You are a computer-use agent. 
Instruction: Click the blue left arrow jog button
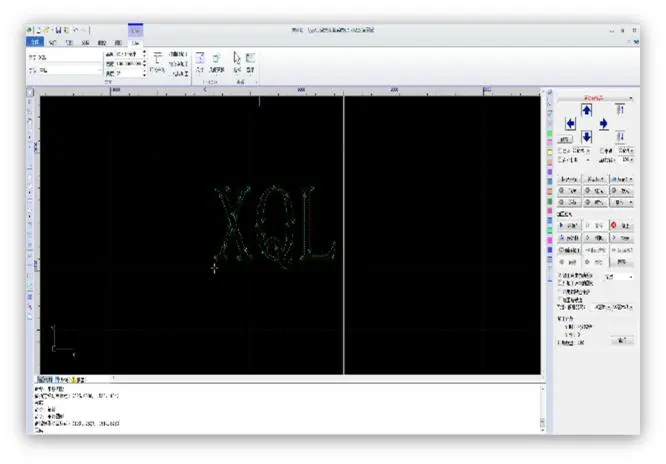click(x=570, y=124)
